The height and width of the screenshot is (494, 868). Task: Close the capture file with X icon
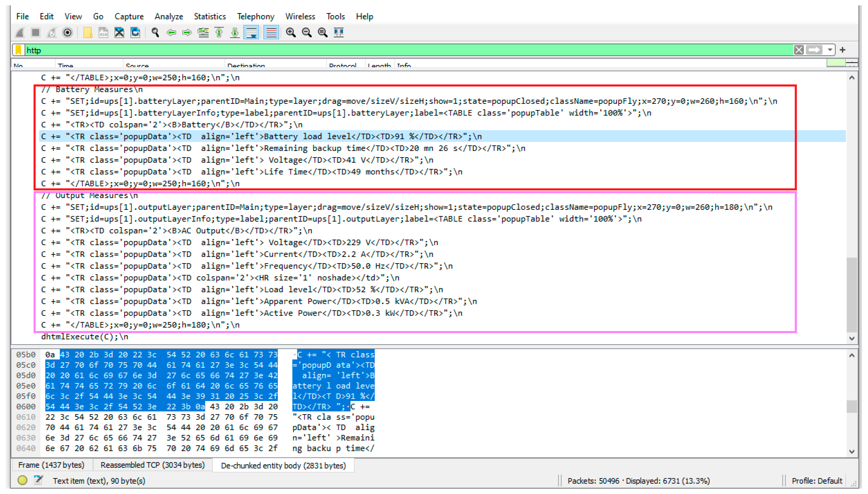tap(119, 33)
